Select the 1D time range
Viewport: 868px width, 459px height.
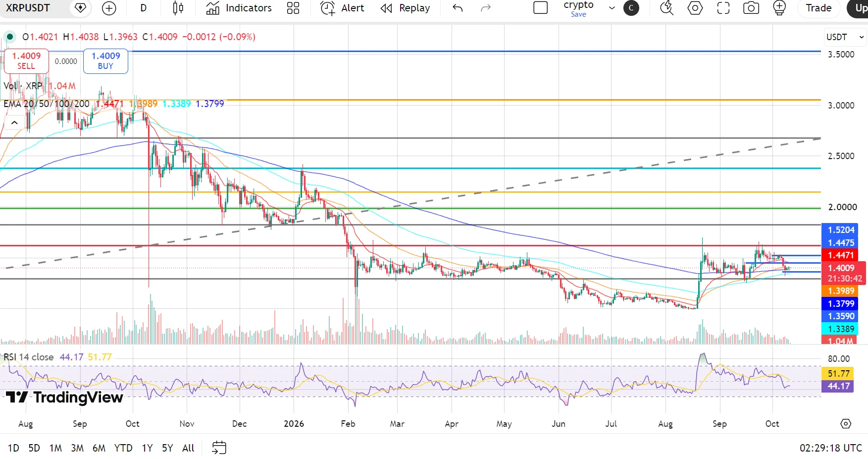point(13,448)
